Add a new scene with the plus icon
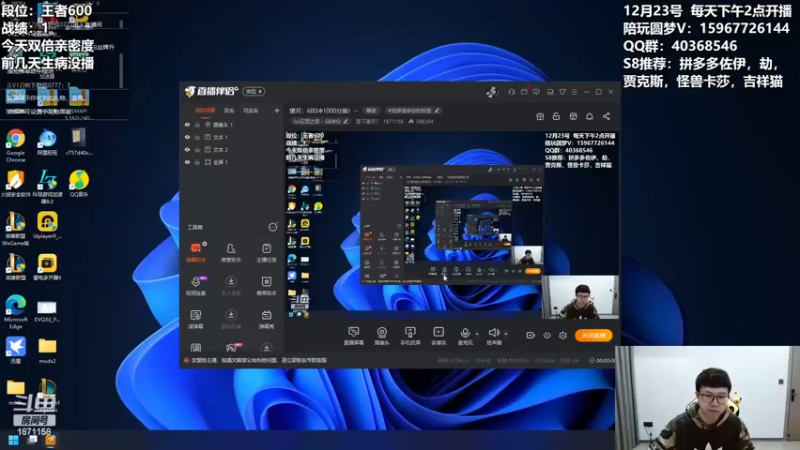Screen dimensions: 800x450 pyautogui.click(x=277, y=110)
